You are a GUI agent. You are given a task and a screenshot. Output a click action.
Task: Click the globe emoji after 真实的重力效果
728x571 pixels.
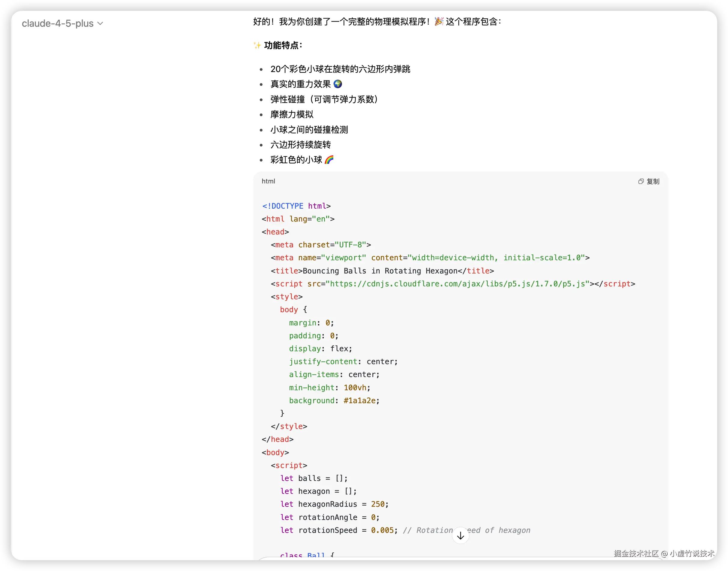[x=338, y=84]
